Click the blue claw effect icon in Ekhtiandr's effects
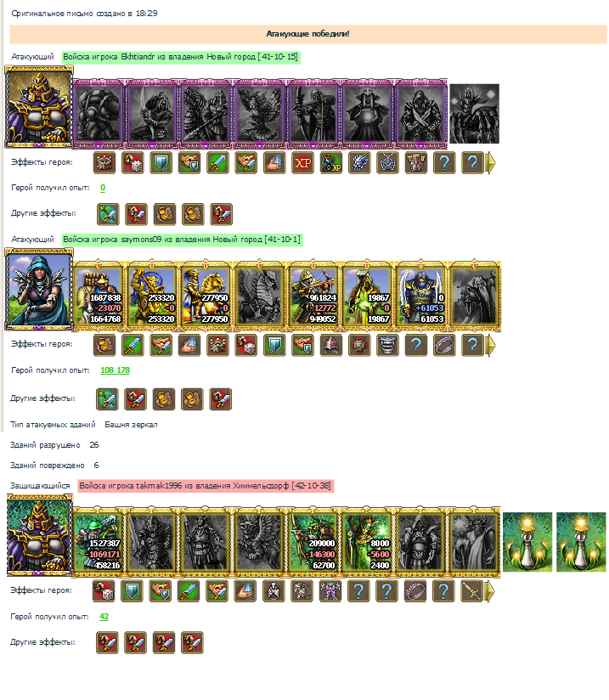The height and width of the screenshot is (700, 609). click(x=359, y=162)
